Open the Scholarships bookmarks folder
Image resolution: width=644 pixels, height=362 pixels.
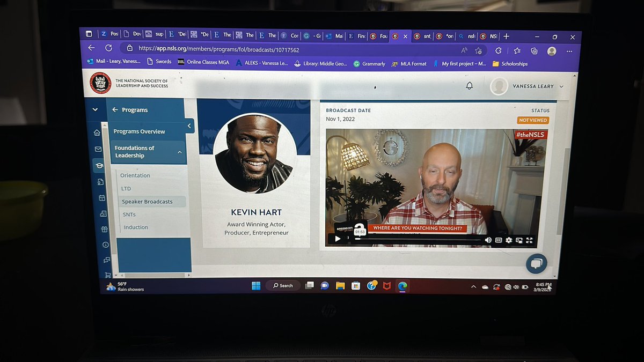coord(510,64)
